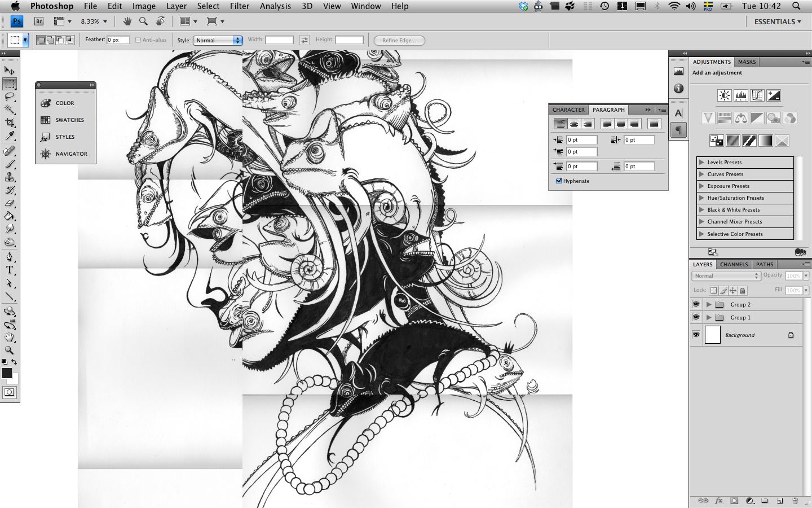
Task: Open the Filter menu
Action: (240, 6)
